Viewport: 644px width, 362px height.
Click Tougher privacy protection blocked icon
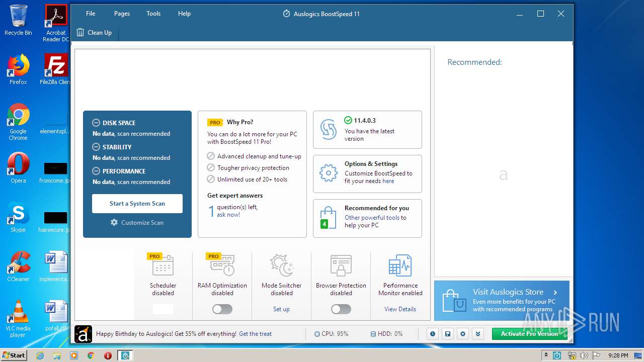(x=211, y=168)
